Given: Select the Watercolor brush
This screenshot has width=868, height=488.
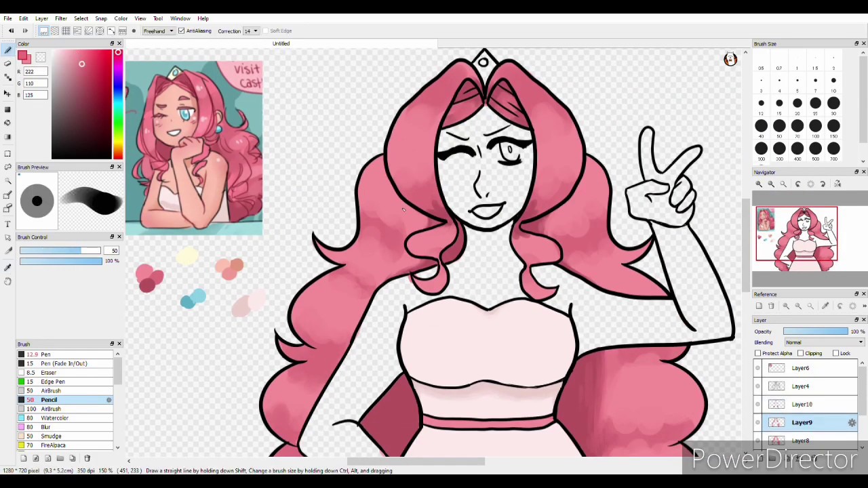Looking at the screenshot, I should coord(65,418).
